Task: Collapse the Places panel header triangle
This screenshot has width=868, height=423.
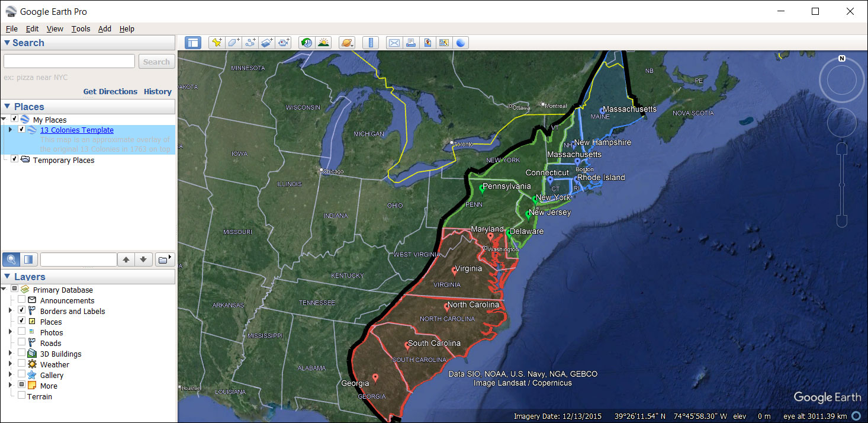Action: click(x=7, y=107)
